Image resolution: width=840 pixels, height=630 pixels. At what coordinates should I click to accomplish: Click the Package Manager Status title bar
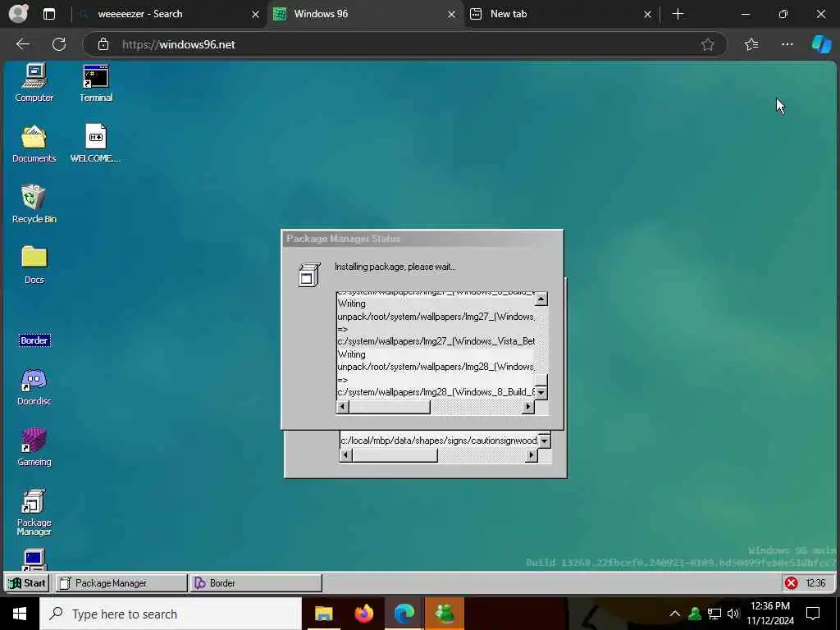pyautogui.click(x=422, y=239)
